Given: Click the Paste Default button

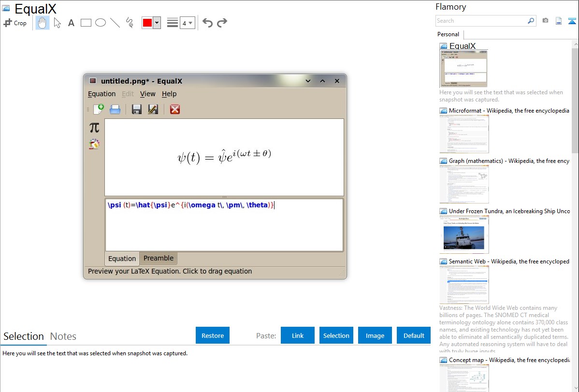Looking at the screenshot, I should [414, 335].
